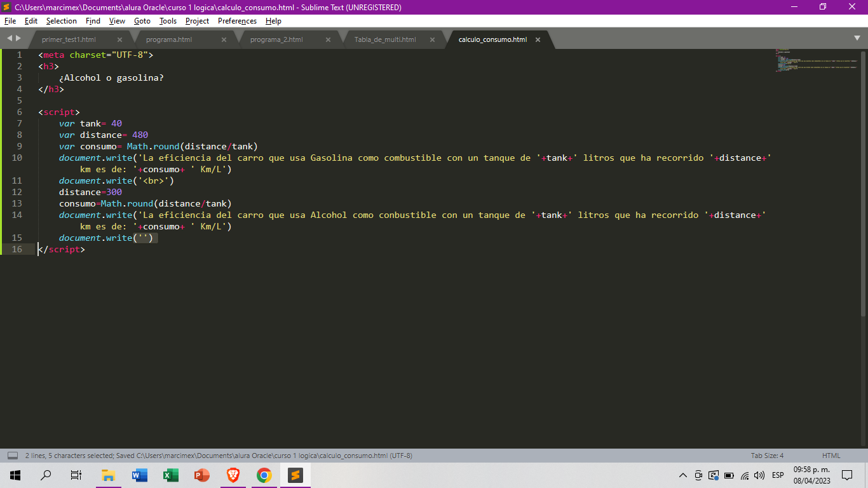Open the volume speaker tray icon
The height and width of the screenshot is (488, 868).
pyautogui.click(x=759, y=475)
